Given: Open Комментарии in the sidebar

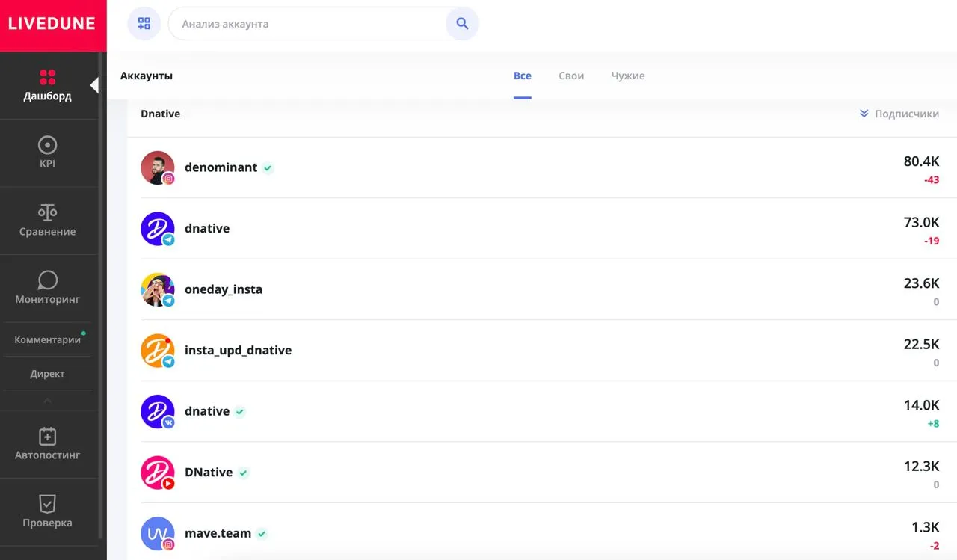Looking at the screenshot, I should 48,339.
